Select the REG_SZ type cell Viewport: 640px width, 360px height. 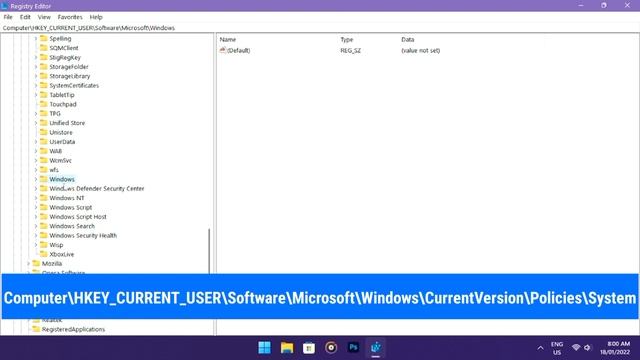[x=351, y=51]
